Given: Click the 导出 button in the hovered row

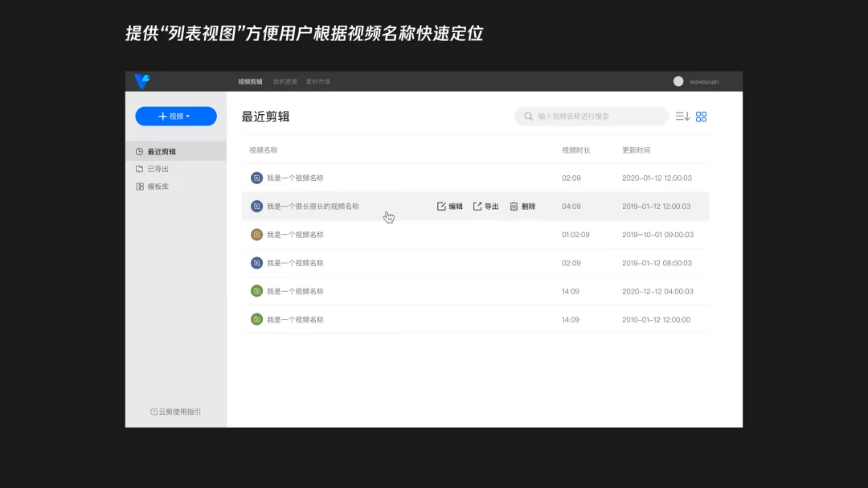Looking at the screenshot, I should [x=486, y=206].
